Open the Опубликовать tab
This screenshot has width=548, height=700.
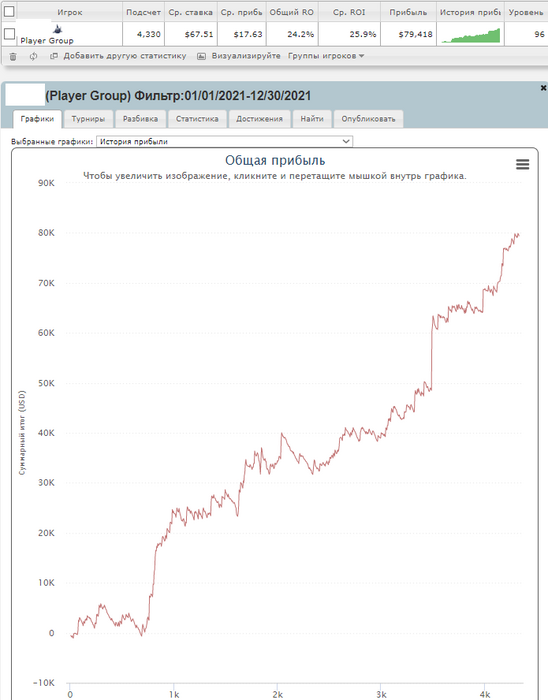point(368,119)
